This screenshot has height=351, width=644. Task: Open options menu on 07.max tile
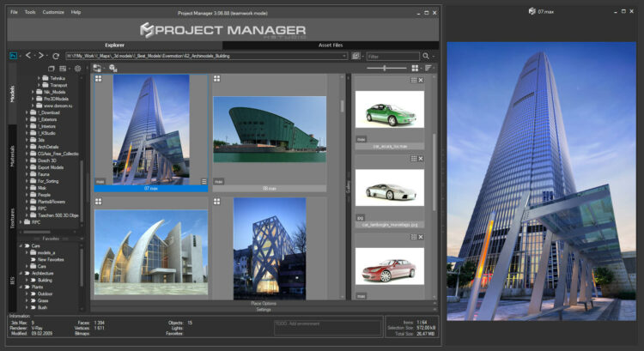(x=204, y=181)
